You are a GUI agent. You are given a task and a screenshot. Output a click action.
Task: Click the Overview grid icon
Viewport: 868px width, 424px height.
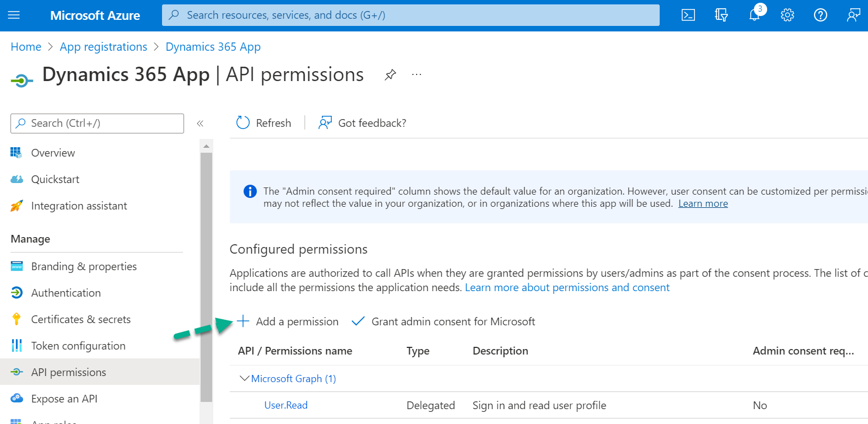coord(17,153)
